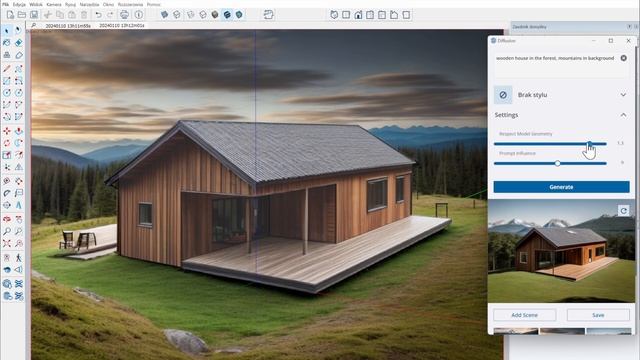The image size is (640, 360).
Task: Open the Rozszerzenia menu
Action: click(x=130, y=4)
